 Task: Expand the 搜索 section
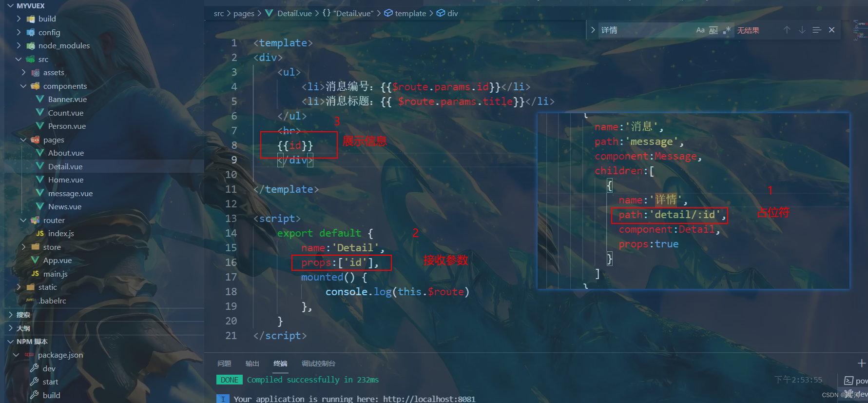[x=23, y=315]
